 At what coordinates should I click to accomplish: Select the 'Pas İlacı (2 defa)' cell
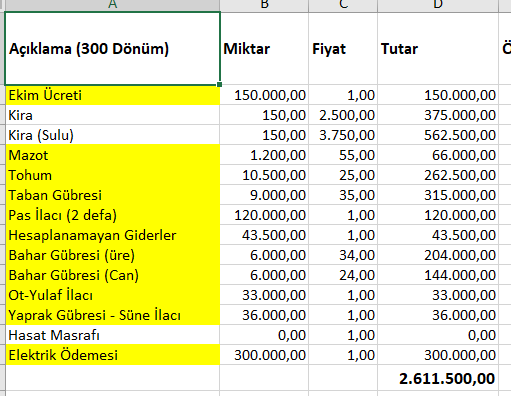113,215
